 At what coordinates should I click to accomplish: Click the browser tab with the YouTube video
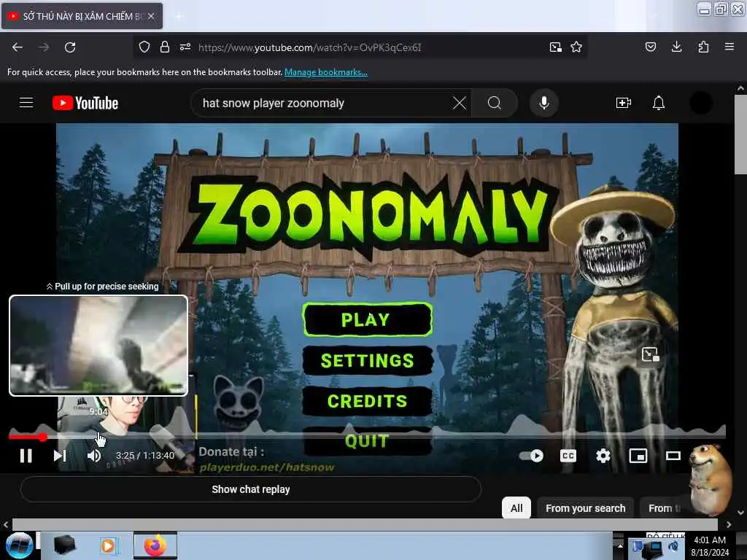(82, 16)
